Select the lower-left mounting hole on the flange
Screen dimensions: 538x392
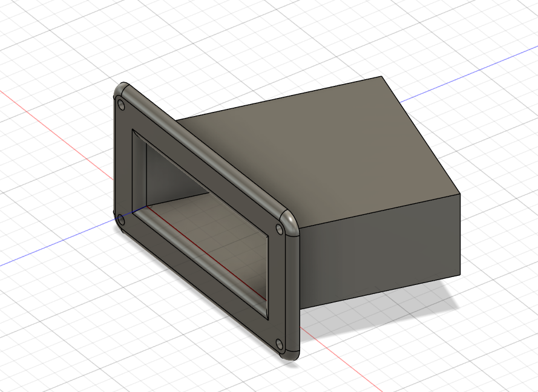point(120,219)
